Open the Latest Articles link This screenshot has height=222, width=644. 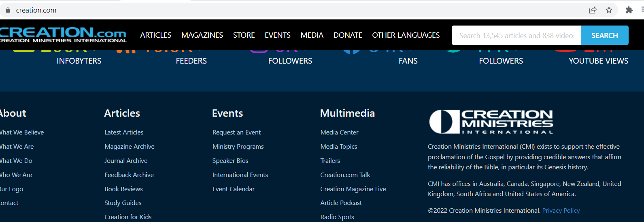coord(124,132)
